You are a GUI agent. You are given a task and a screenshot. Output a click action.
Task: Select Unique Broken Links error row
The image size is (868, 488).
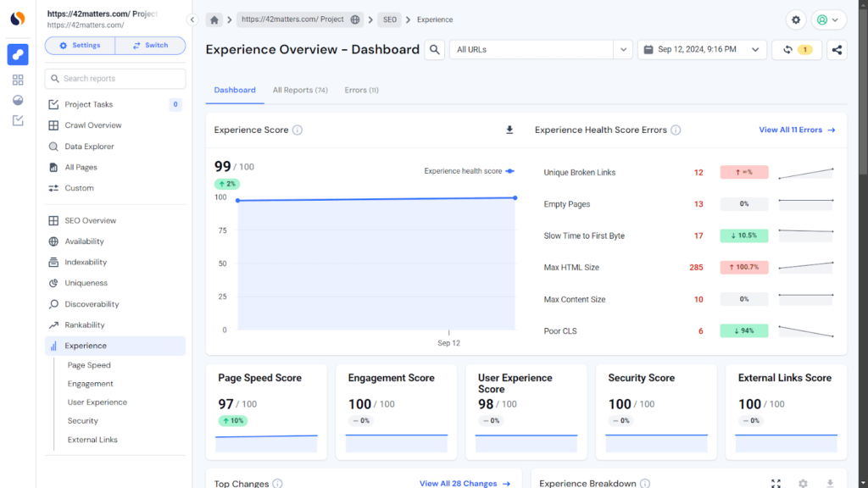coord(580,173)
